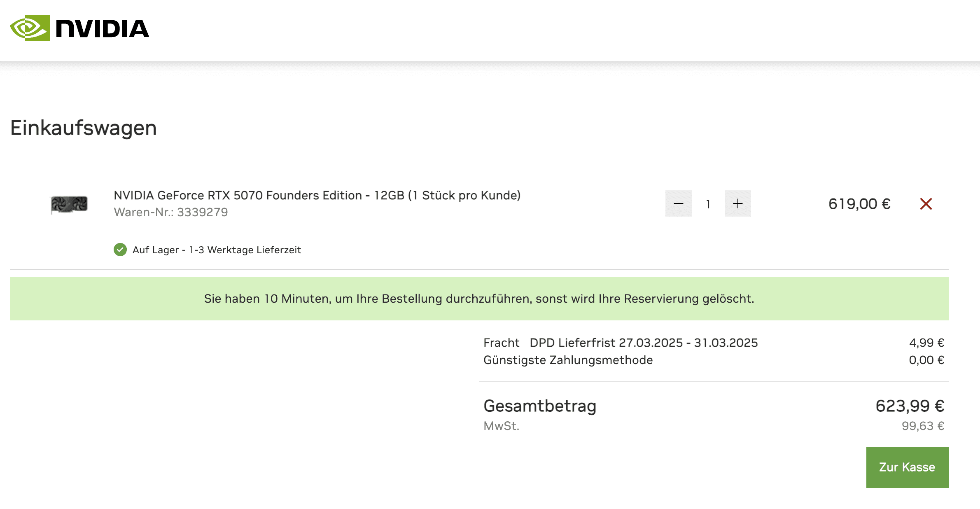
Task: Click the Waren-Nr. 3339279 text
Action: point(170,212)
